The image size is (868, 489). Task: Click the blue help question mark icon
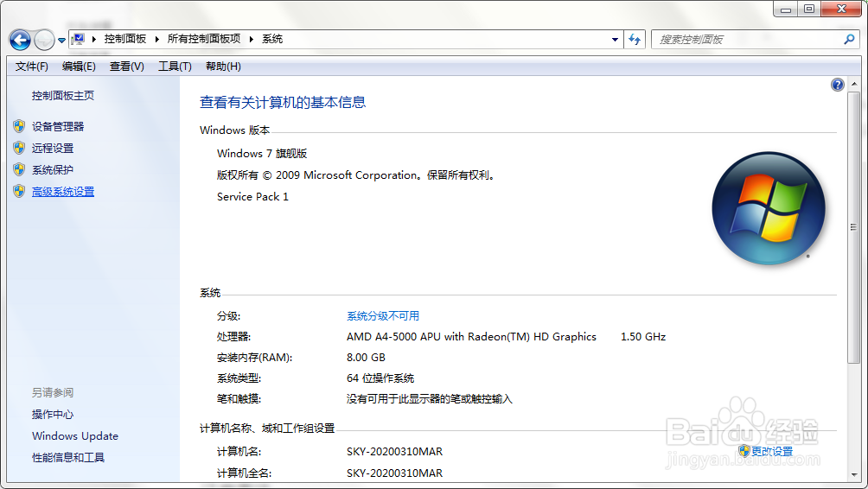coord(838,85)
